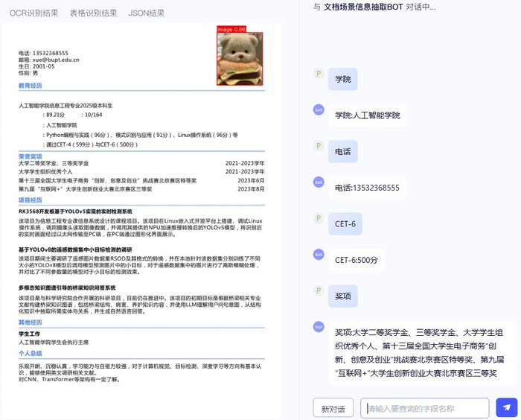The width and height of the screenshot is (521, 420).
Task: Open the 表格识别结果 tab
Action: pyautogui.click(x=93, y=13)
